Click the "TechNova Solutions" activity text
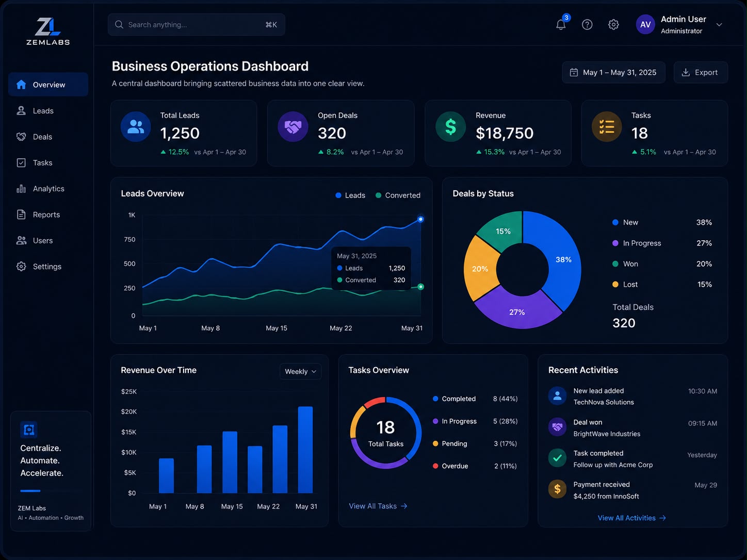Image resolution: width=747 pixels, height=560 pixels. (x=604, y=402)
